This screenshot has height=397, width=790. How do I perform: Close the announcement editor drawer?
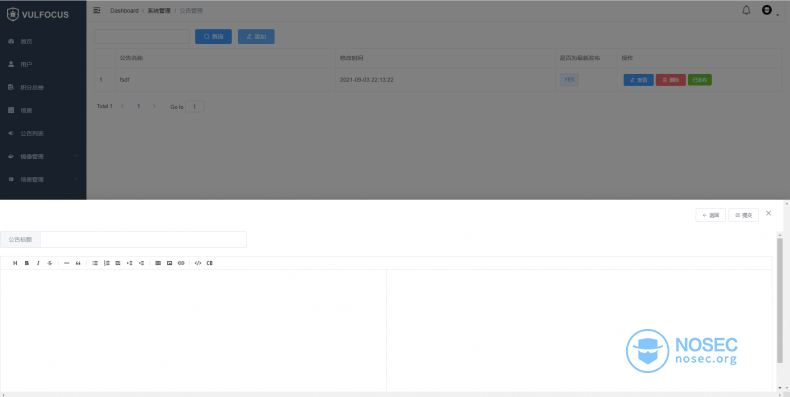[768, 213]
